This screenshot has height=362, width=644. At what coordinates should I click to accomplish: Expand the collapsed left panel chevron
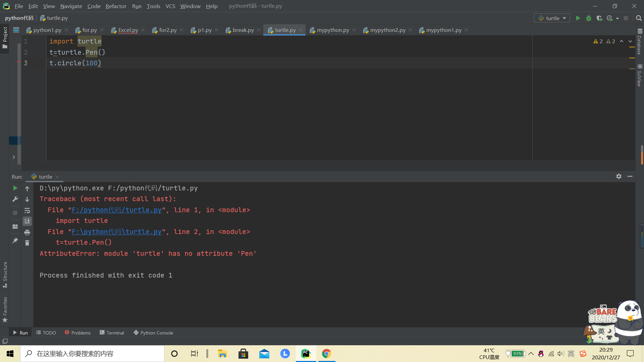[14, 157]
